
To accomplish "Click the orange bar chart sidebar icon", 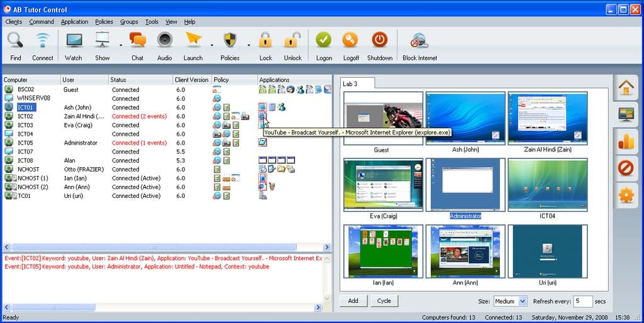I will (626, 141).
